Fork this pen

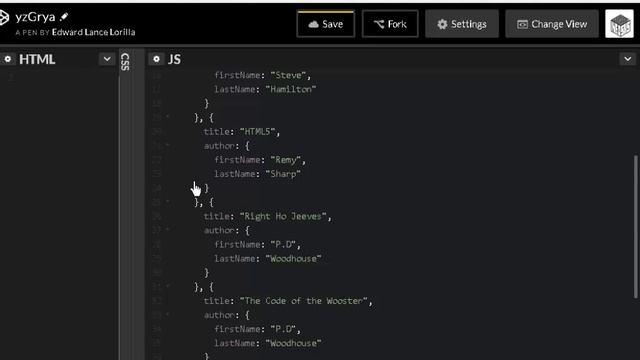390,24
